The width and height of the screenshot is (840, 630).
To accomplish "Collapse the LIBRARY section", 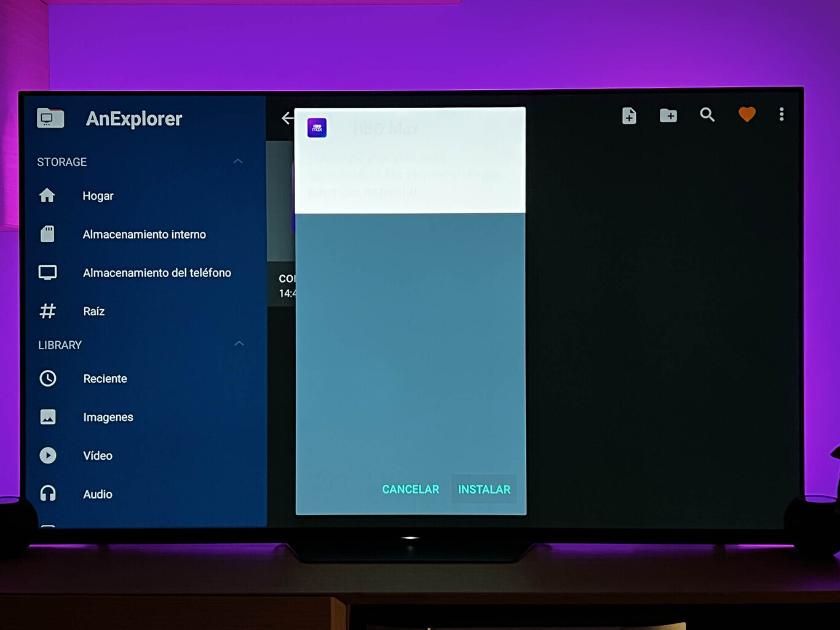I will [239, 344].
